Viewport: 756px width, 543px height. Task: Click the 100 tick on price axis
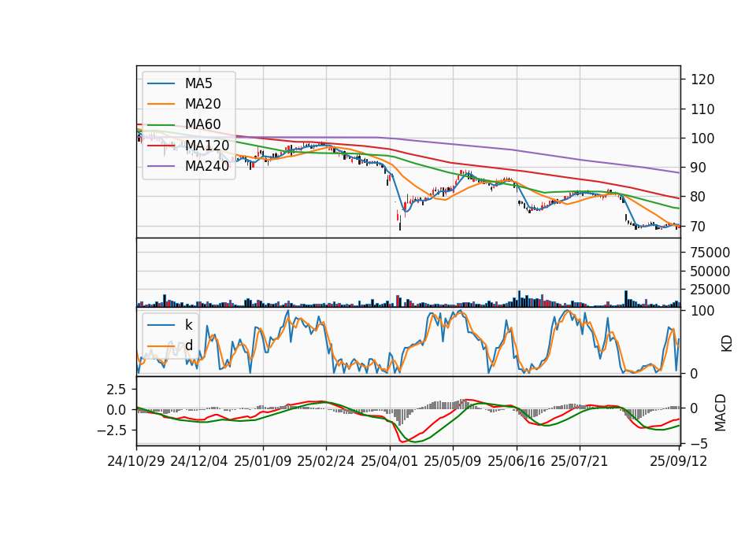[x=702, y=139]
